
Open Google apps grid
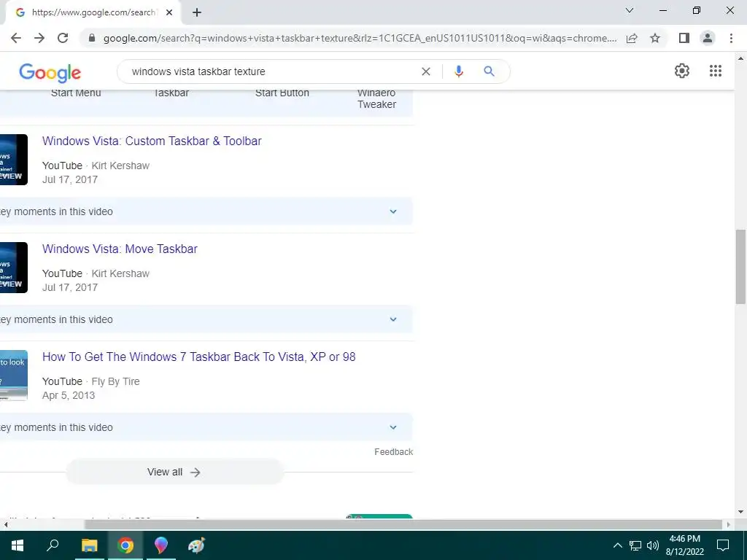(x=716, y=71)
